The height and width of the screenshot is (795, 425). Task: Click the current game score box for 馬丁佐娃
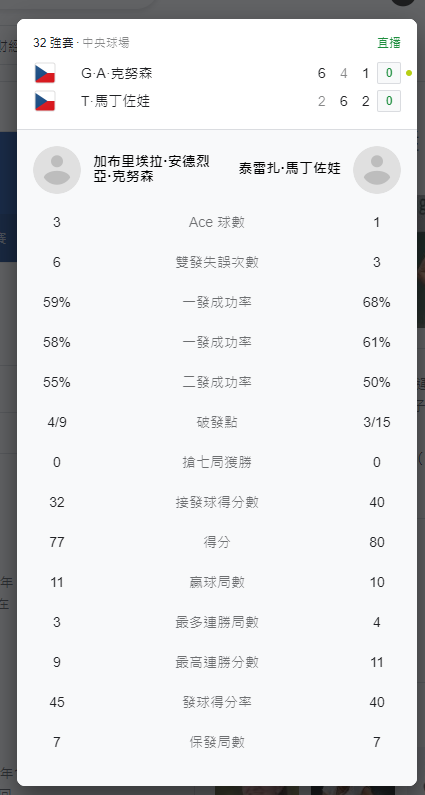click(x=389, y=101)
